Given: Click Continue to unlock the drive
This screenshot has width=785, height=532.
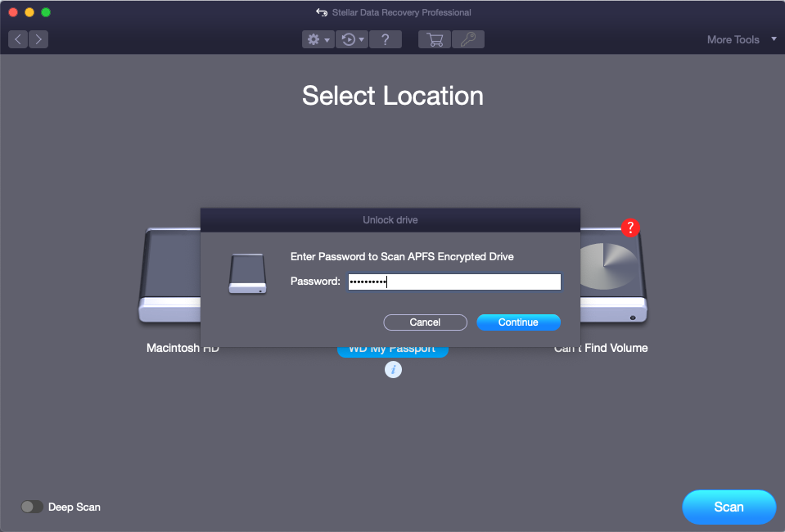Looking at the screenshot, I should (518, 322).
